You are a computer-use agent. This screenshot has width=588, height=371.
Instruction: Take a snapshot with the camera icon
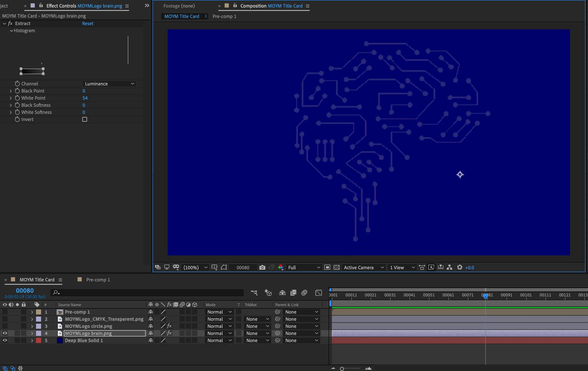click(x=262, y=268)
